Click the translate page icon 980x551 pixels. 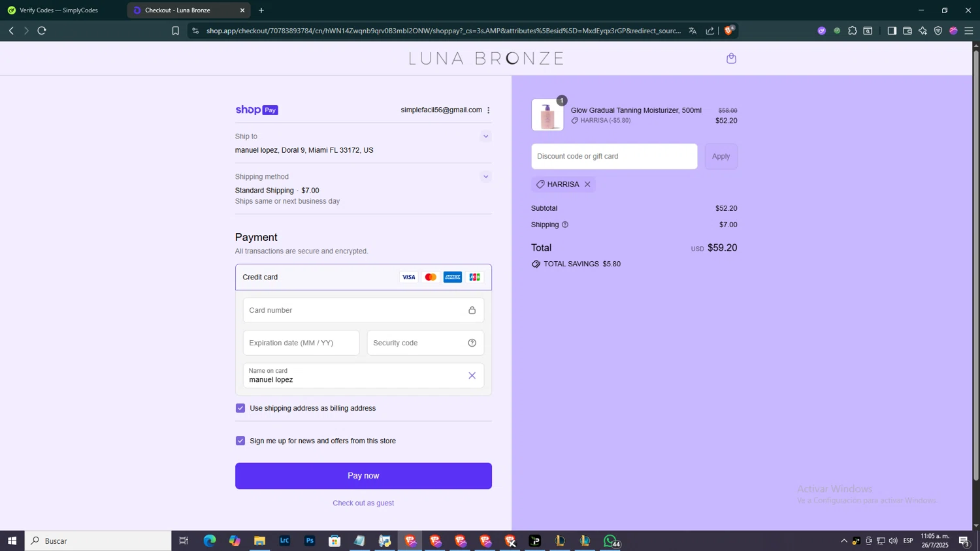click(693, 31)
